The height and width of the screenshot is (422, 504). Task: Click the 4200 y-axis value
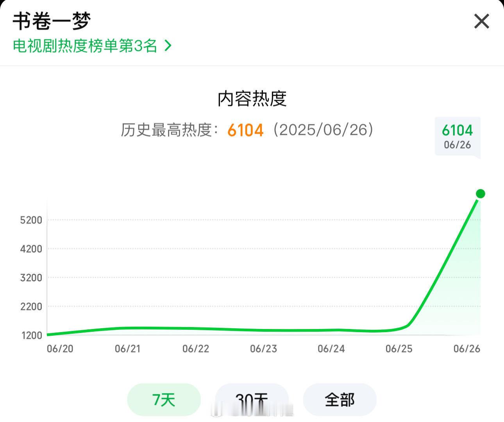pyautogui.click(x=31, y=249)
